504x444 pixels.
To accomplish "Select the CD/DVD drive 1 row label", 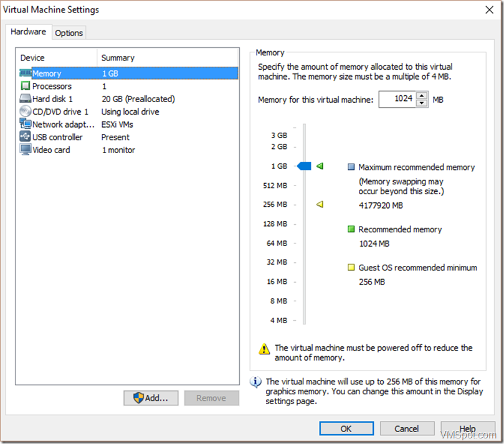I will [60, 112].
